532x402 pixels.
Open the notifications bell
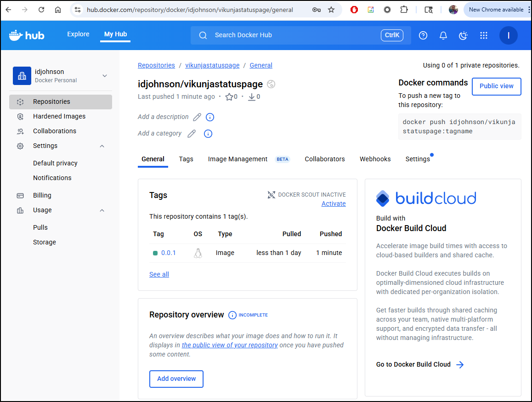pos(443,35)
